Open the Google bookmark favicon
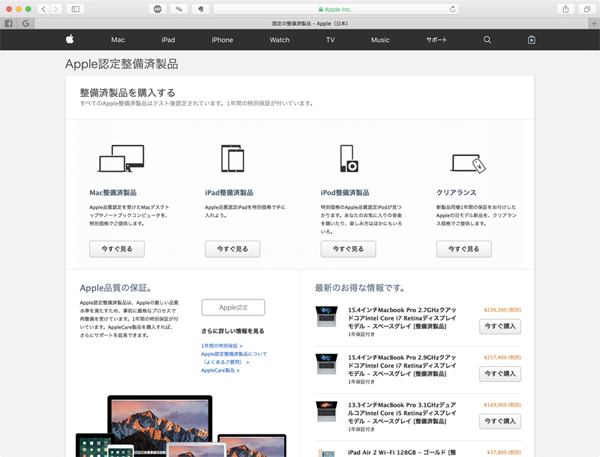Viewport: 600px width, 457px height. [26, 23]
